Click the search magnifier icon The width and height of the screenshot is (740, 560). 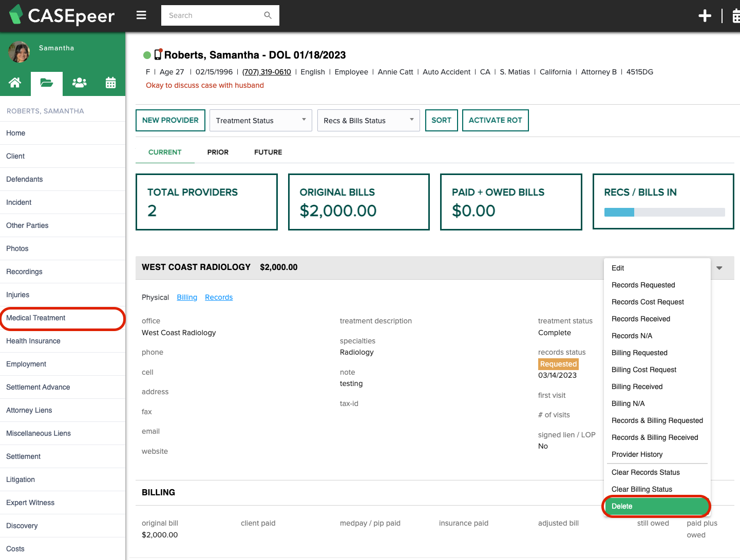click(x=268, y=15)
